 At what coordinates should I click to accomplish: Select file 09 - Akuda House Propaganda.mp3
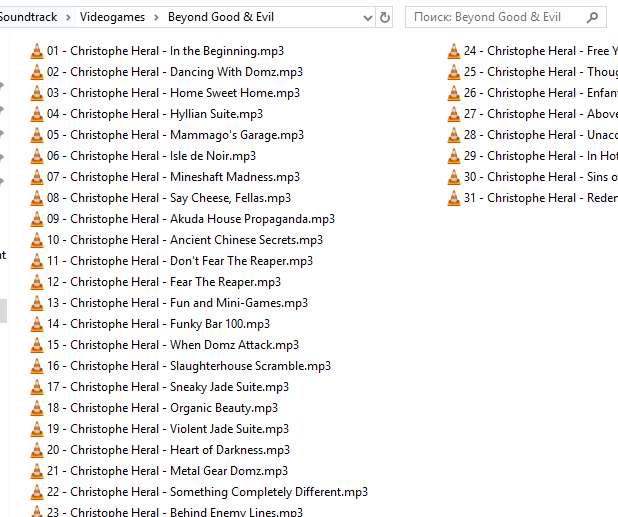pos(182,219)
